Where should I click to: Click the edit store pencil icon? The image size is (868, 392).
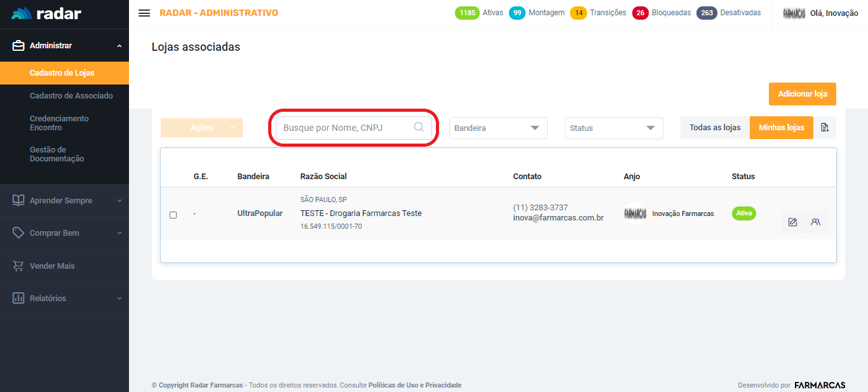coord(792,222)
